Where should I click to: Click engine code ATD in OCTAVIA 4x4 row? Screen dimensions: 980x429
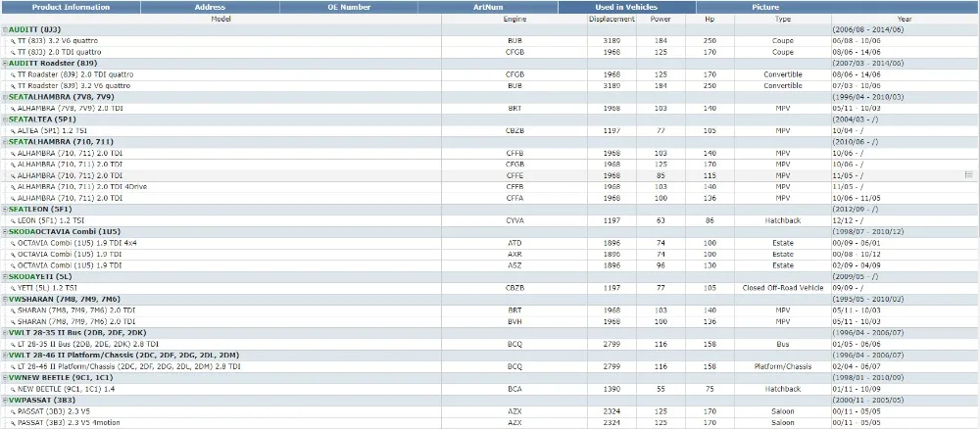pyautogui.click(x=514, y=243)
